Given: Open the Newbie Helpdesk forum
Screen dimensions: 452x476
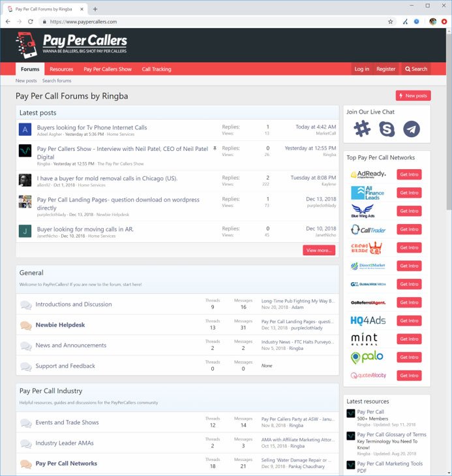Looking at the screenshot, I should (x=60, y=325).
